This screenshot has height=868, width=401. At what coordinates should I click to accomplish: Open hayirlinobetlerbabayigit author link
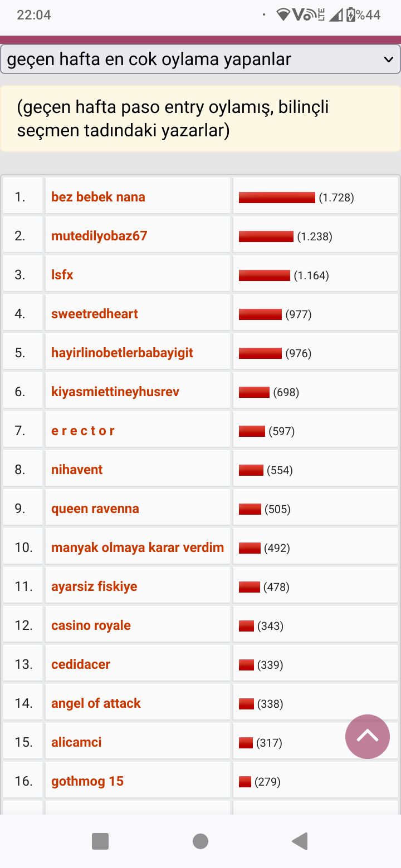tap(122, 353)
